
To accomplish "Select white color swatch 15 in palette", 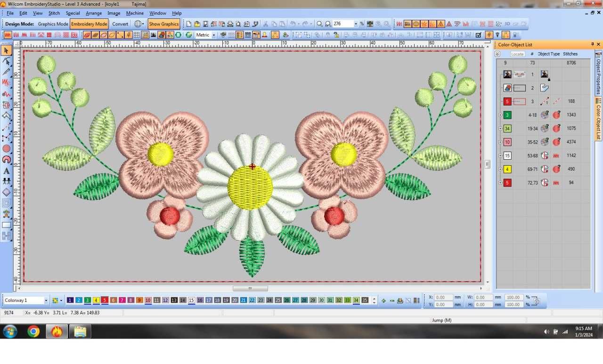I will click(x=191, y=300).
